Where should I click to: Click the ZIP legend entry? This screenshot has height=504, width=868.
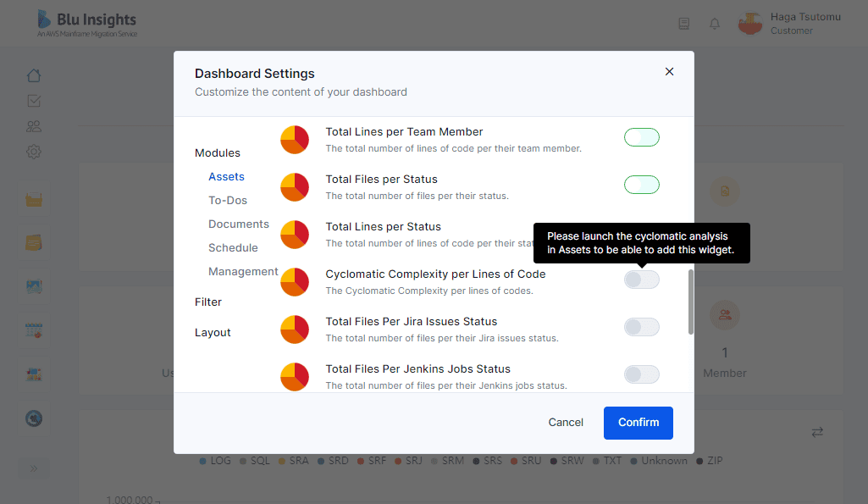709,461
